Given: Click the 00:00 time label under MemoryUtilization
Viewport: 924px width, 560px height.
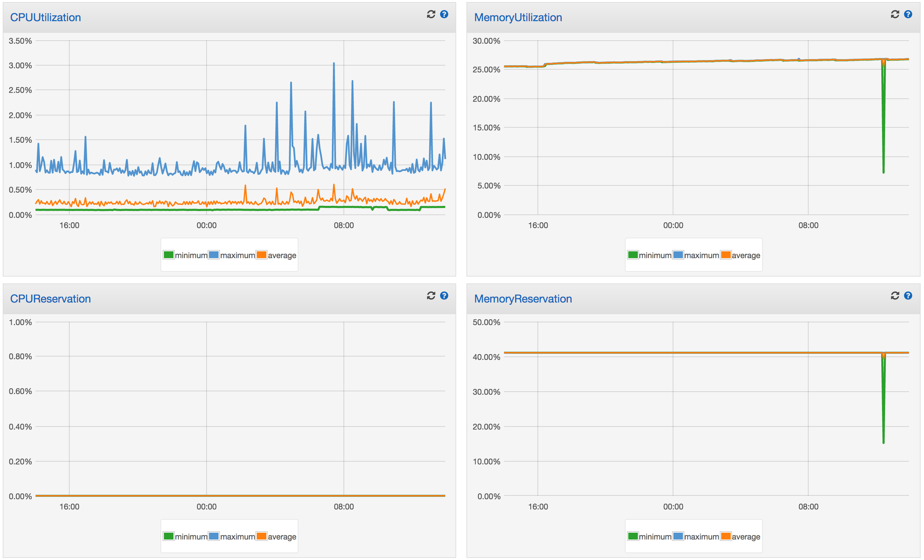Looking at the screenshot, I should pyautogui.click(x=673, y=225).
